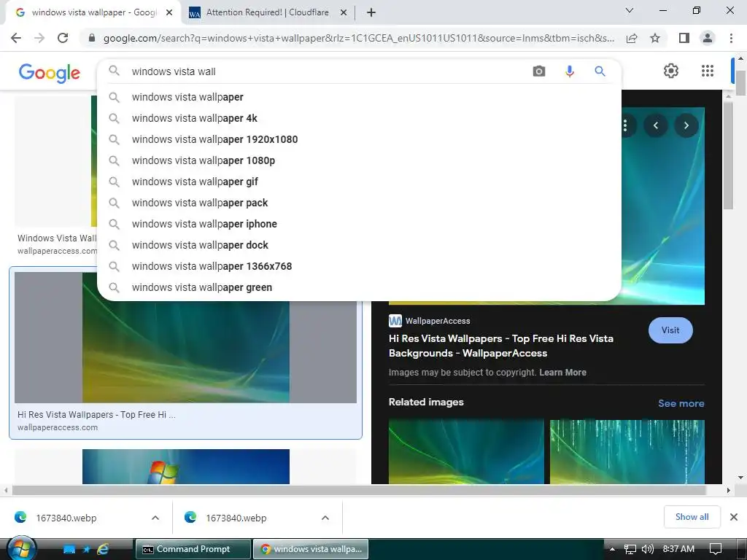This screenshot has height=560, width=747.
Task: Open the Google apps grid
Action: [708, 71]
